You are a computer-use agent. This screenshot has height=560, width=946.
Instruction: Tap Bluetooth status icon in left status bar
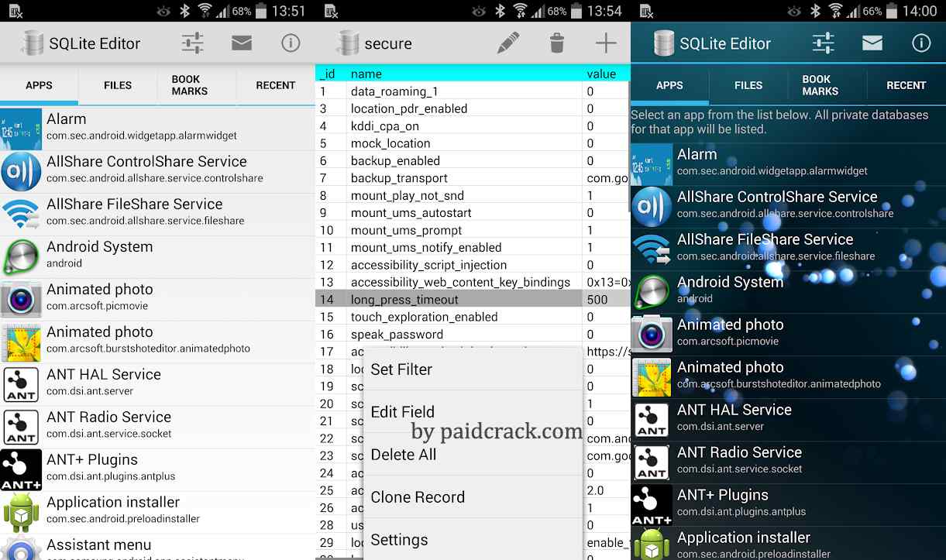pyautogui.click(x=184, y=11)
